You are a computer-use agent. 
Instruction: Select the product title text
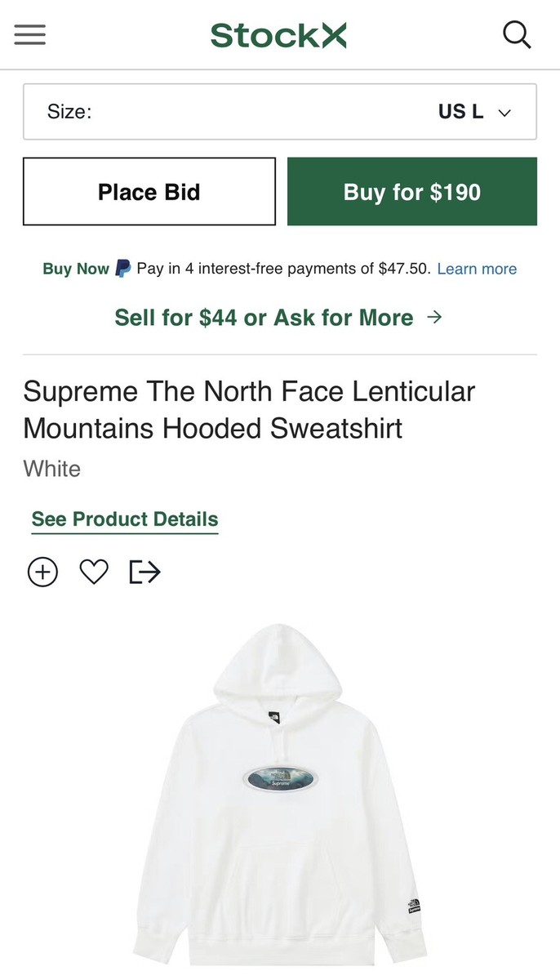(x=249, y=409)
